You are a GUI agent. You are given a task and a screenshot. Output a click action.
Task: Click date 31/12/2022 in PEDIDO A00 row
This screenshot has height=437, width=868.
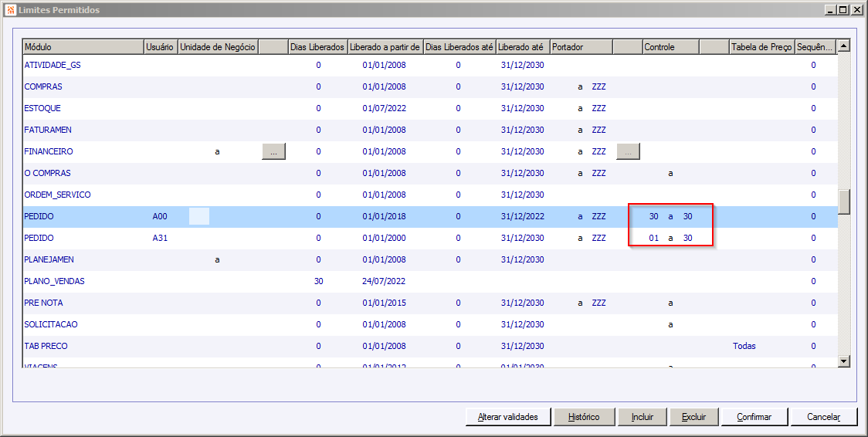click(523, 216)
